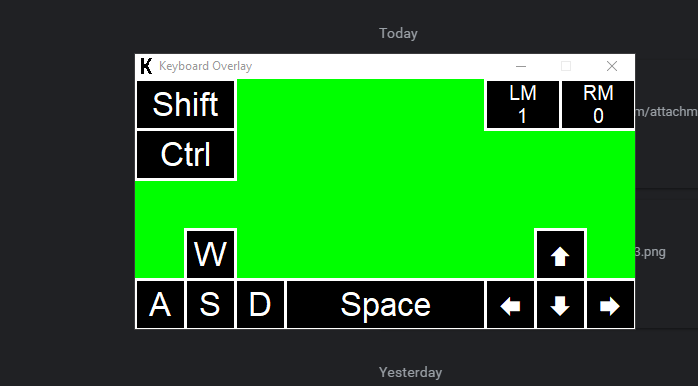Select the Ctrl key tile
Screen dimensions: 698x386
tap(185, 154)
